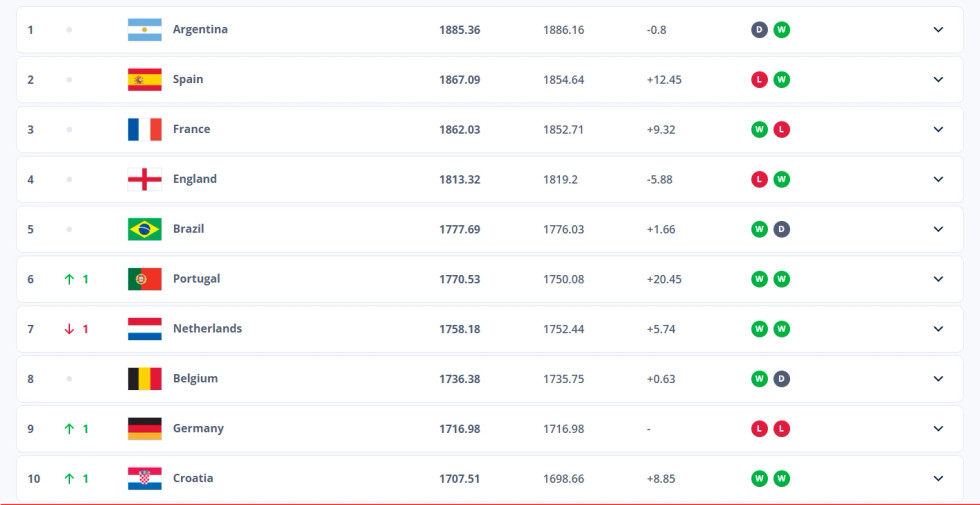The width and height of the screenshot is (980, 505).
Task: Click the Spain flag icon
Action: pyautogui.click(x=144, y=79)
